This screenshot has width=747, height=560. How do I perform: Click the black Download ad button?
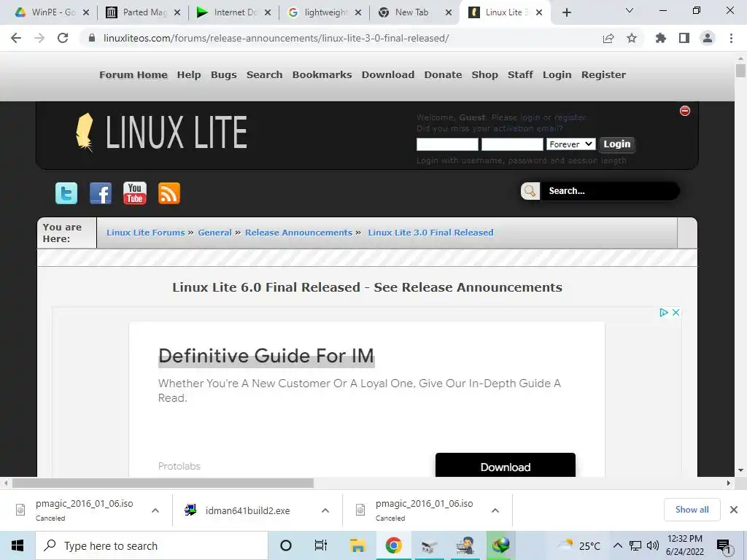click(506, 465)
